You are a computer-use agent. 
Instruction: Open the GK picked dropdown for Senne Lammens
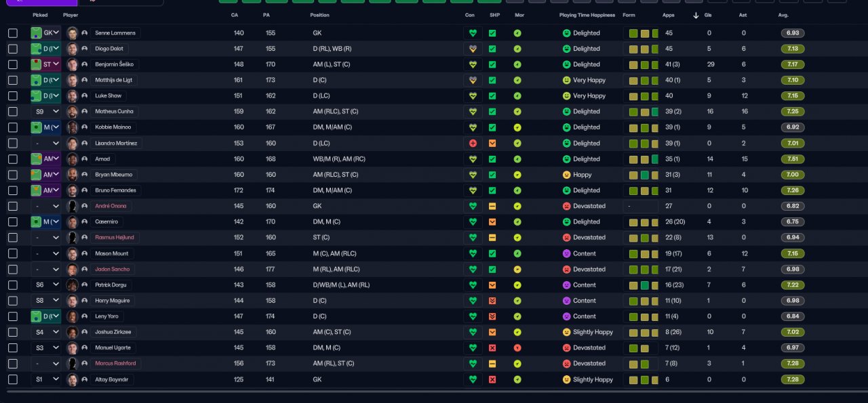(x=45, y=33)
